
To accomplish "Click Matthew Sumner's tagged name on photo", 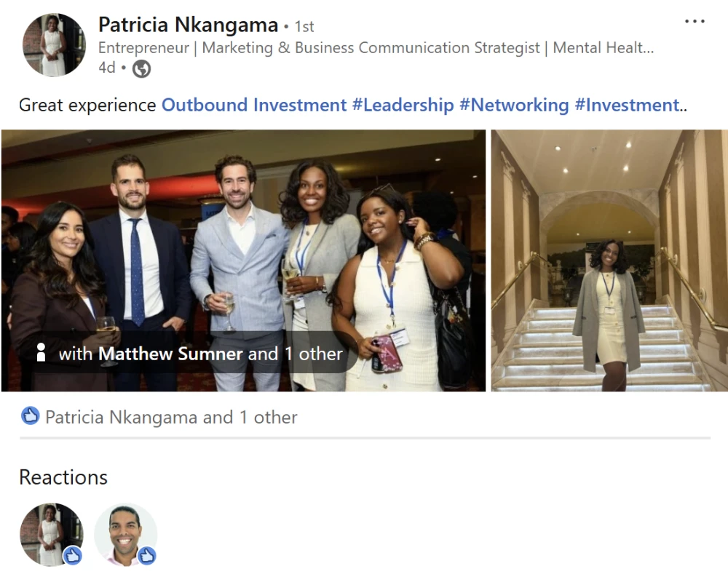I will [x=170, y=354].
